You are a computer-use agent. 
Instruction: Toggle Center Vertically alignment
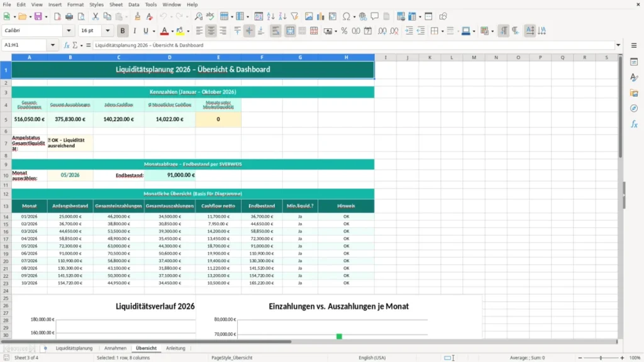click(x=249, y=31)
